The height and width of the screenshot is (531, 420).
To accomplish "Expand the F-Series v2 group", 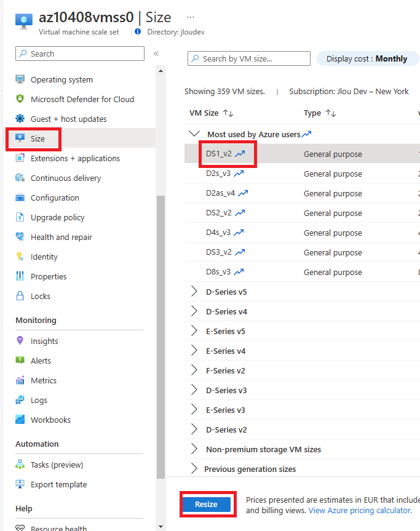I will [194, 370].
